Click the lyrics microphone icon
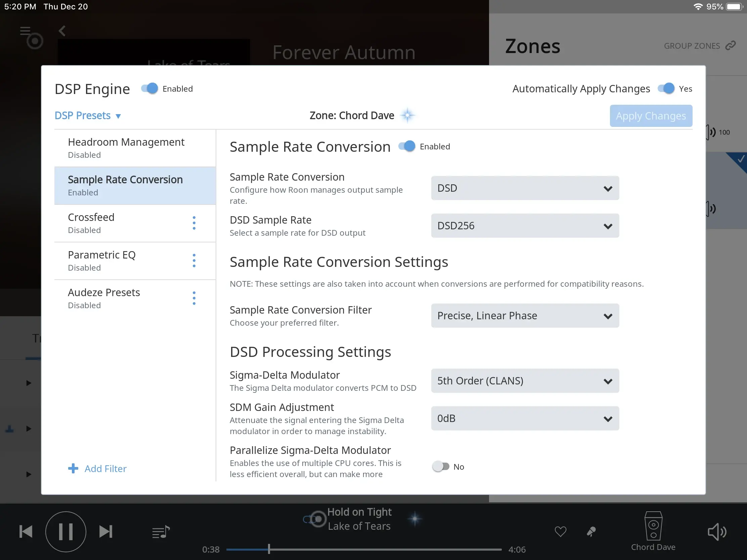The height and width of the screenshot is (560, 747). (591, 532)
